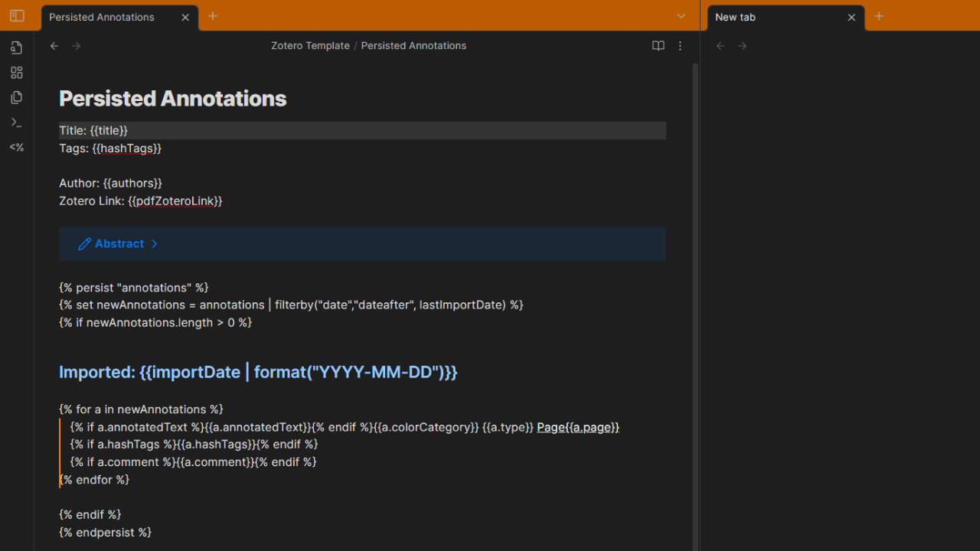The width and height of the screenshot is (980, 551).
Task: Add a new tab beside Persisted Annotations
Action: (213, 16)
